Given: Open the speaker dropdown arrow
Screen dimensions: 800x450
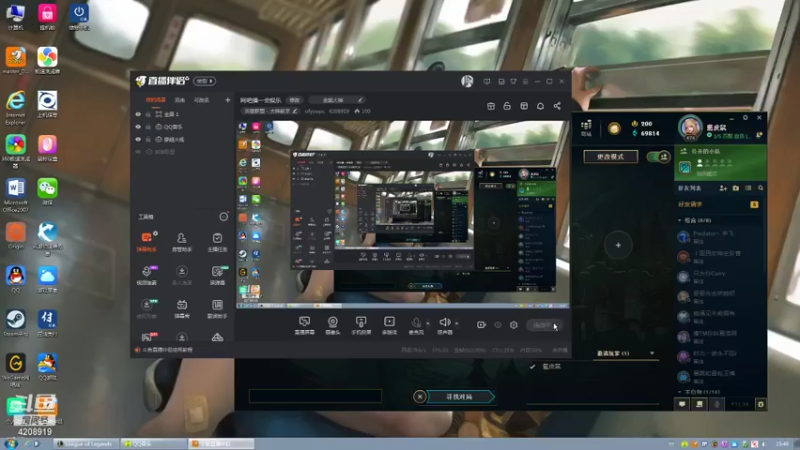Looking at the screenshot, I should (x=457, y=323).
